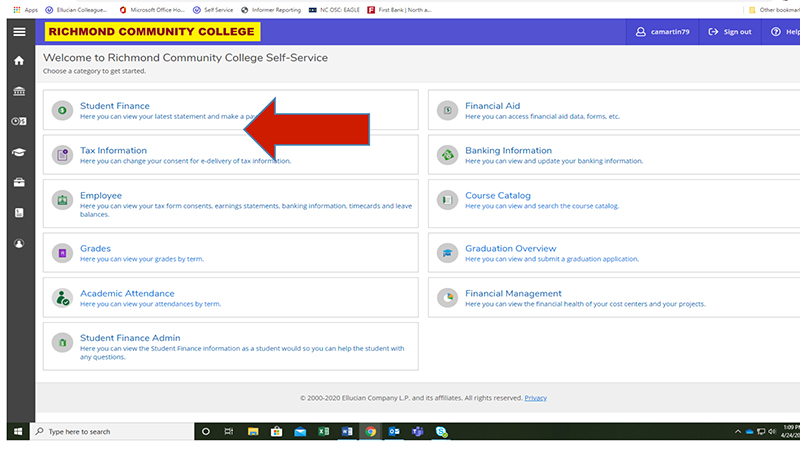The image size is (800, 450).
Task: Click the Student Finance Admin icon
Action: [x=62, y=342]
